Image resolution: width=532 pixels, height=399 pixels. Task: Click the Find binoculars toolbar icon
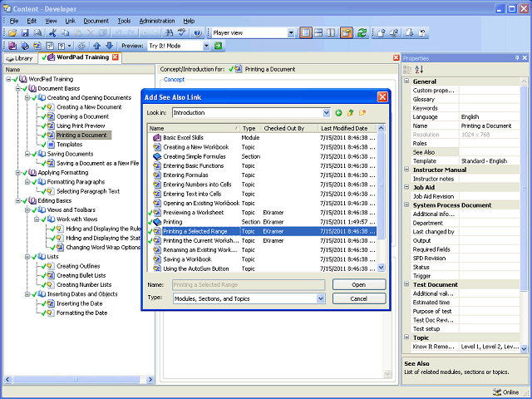169,32
